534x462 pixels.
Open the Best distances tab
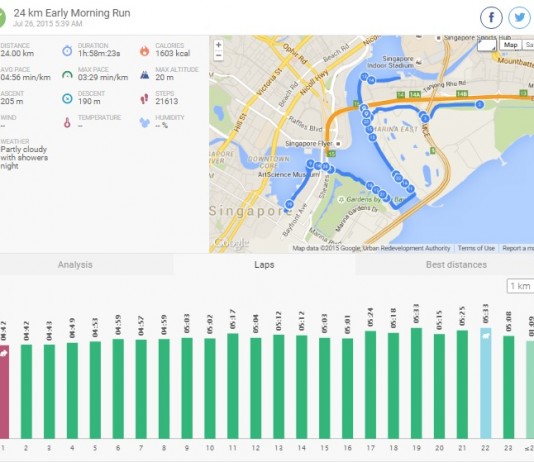click(x=456, y=265)
